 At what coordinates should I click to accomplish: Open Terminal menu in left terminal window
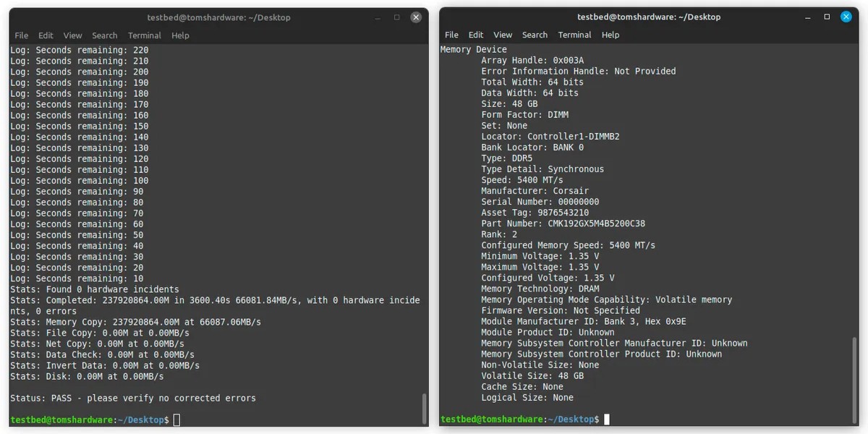[x=145, y=35]
